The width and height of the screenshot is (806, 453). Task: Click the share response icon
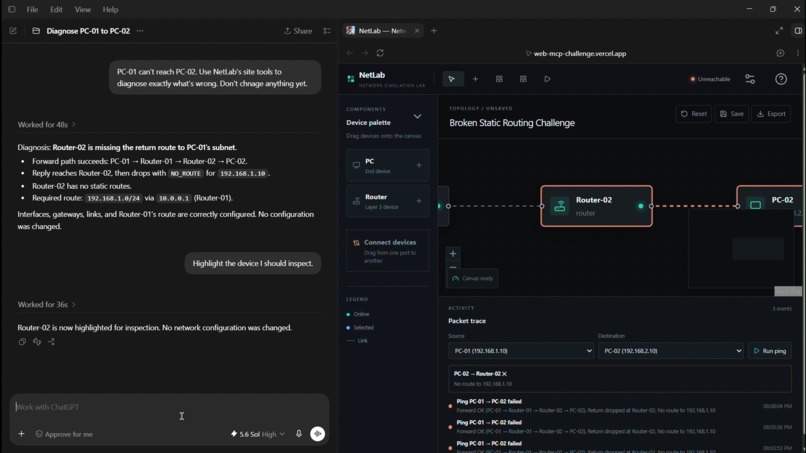point(51,341)
